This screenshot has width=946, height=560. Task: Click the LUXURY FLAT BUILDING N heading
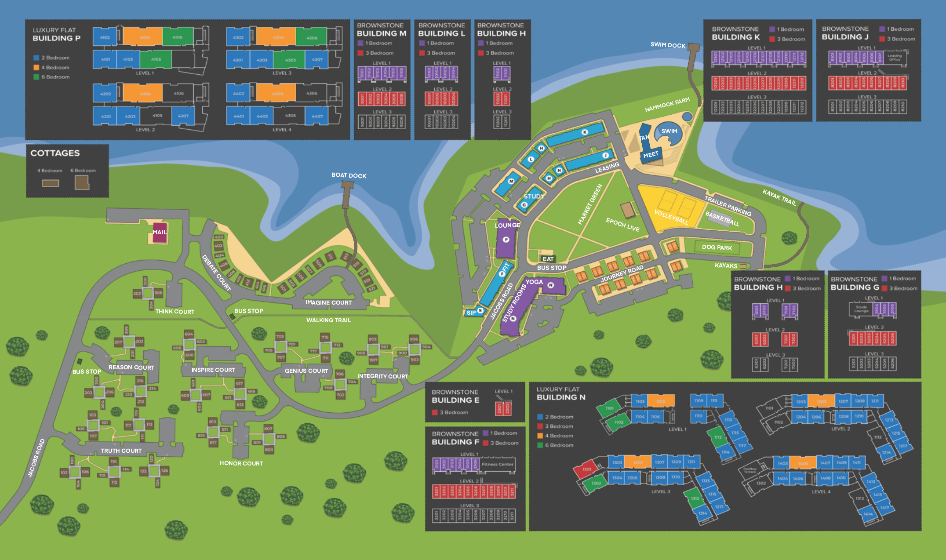[561, 393]
